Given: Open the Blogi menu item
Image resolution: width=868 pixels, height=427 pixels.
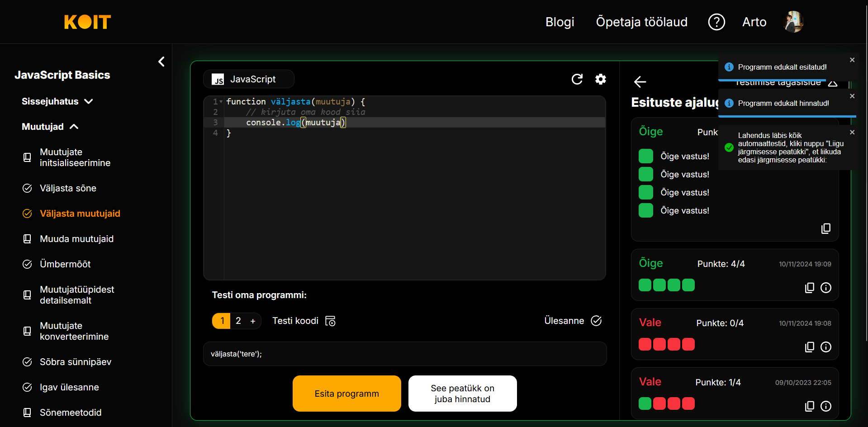Looking at the screenshot, I should (x=560, y=22).
